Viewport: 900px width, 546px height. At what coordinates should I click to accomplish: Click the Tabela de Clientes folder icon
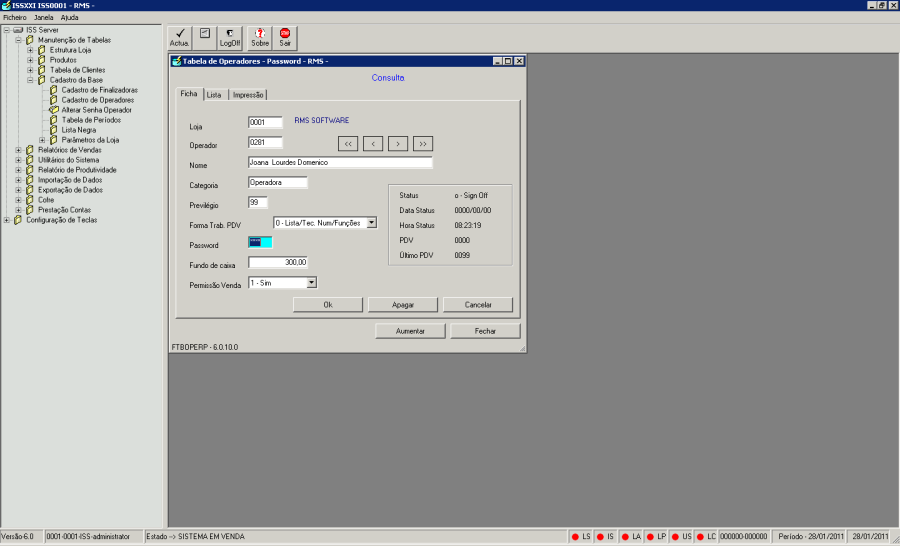(41, 70)
